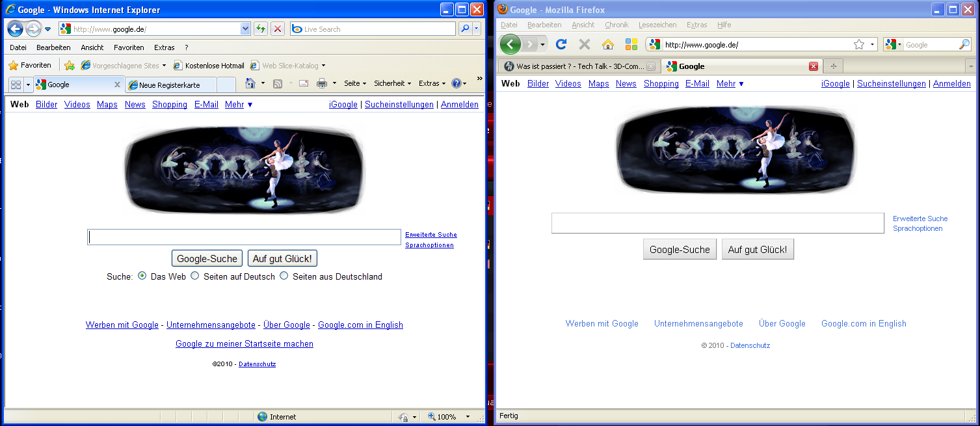Close the Google tab in Internet Explorer
The height and width of the screenshot is (426, 980).
117,85
